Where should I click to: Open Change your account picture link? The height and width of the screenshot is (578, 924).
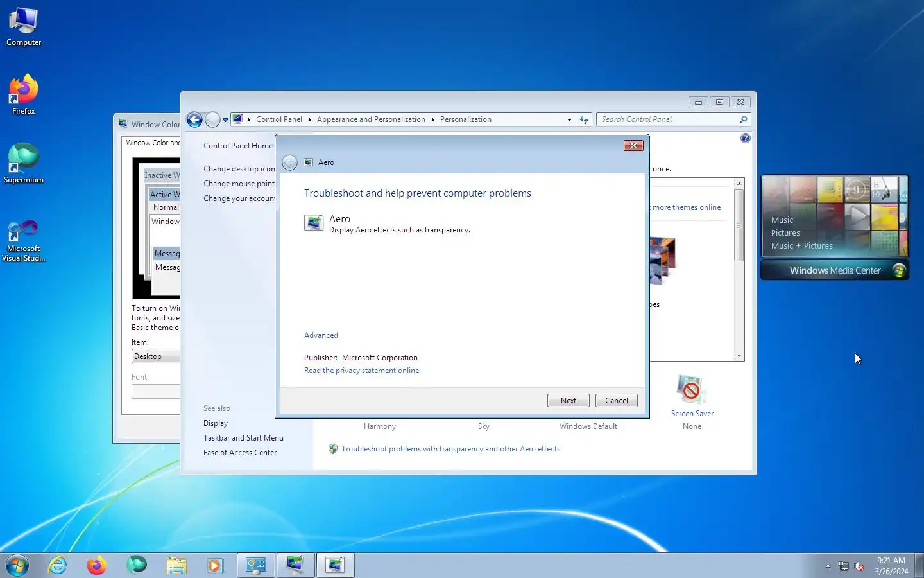click(239, 198)
